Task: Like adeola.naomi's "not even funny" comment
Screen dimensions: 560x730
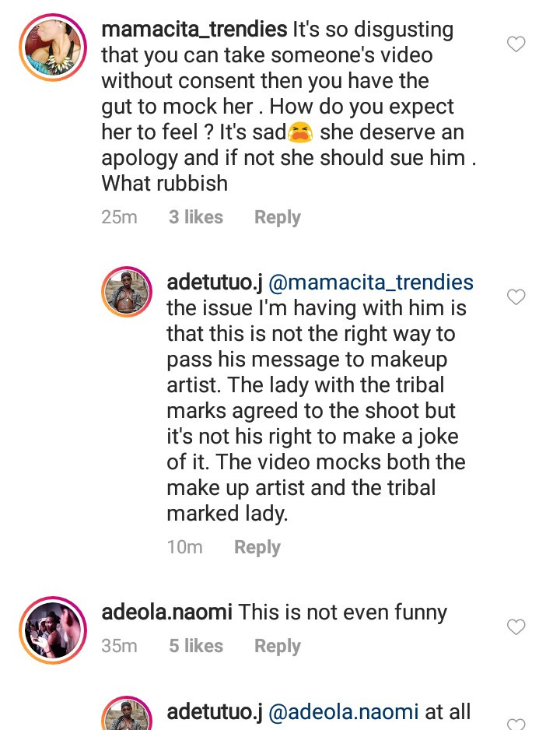Action: (x=516, y=626)
